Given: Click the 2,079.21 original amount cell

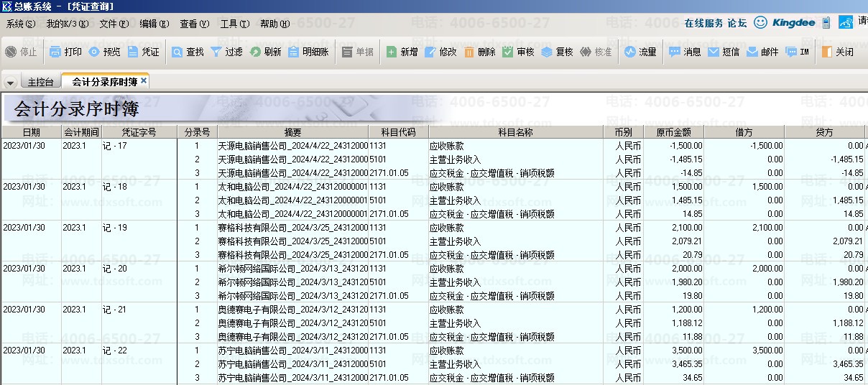Looking at the screenshot, I should 673,241.
